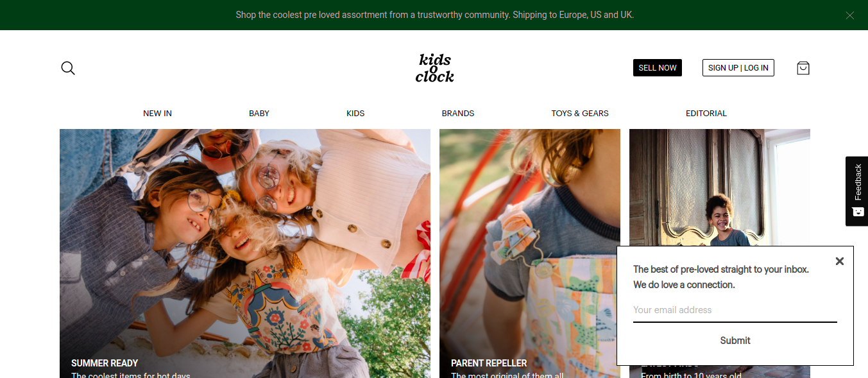Click the kids o'clock logo
This screenshot has width=868, height=378.
point(434,68)
